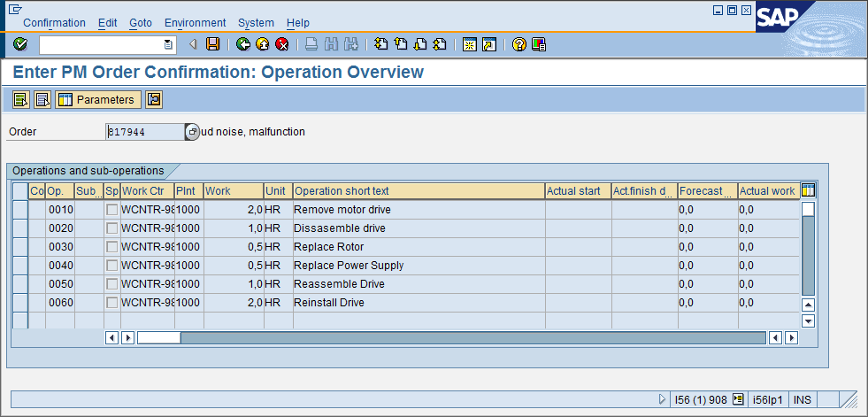Viewport: 868px width, 417px height.
Task: Toggle the Sp checkbox for operation 0050
Action: 112,284
